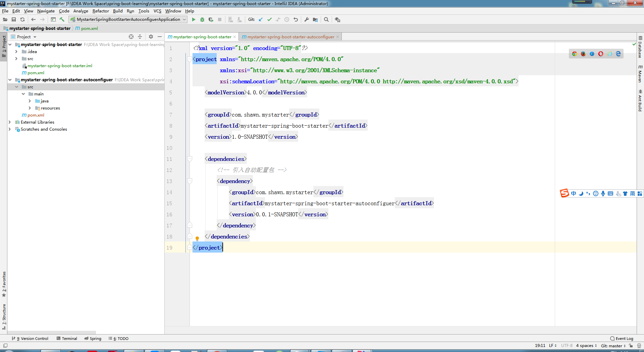Viewport: 644px width, 352px height.
Task: Click the Git update project blue arrow
Action: [261, 19]
